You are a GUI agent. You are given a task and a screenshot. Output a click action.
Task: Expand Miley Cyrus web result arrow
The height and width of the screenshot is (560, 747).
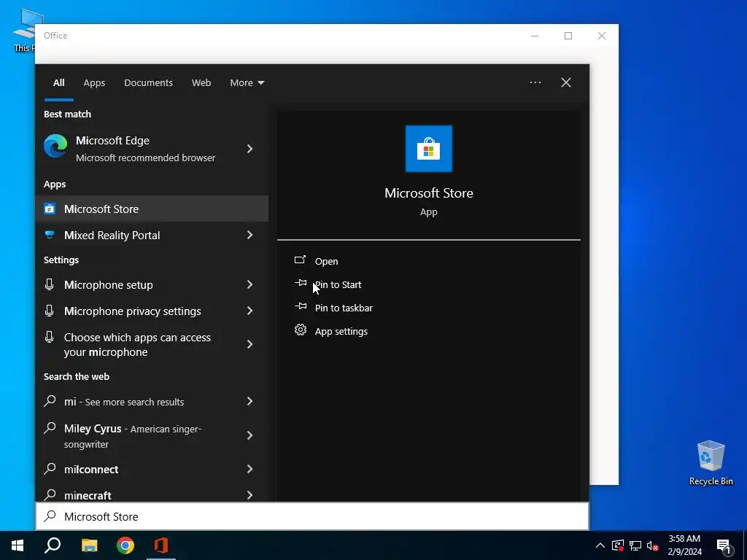pos(250,435)
